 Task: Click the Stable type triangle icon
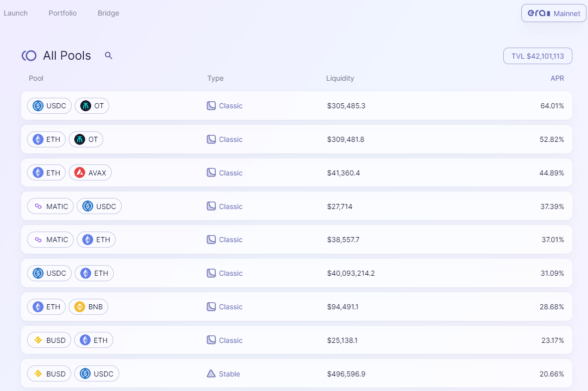pos(211,374)
